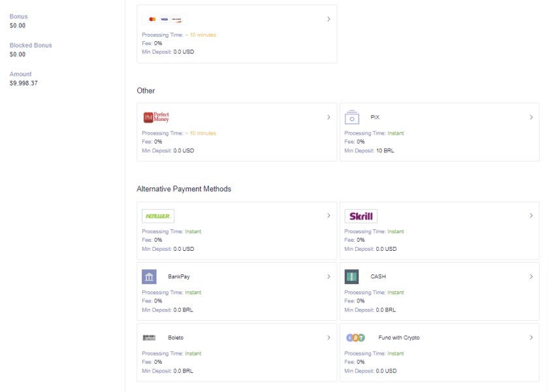This screenshot has width=548, height=392.
Task: Open Perfect Money via its arrow
Action: click(x=329, y=118)
